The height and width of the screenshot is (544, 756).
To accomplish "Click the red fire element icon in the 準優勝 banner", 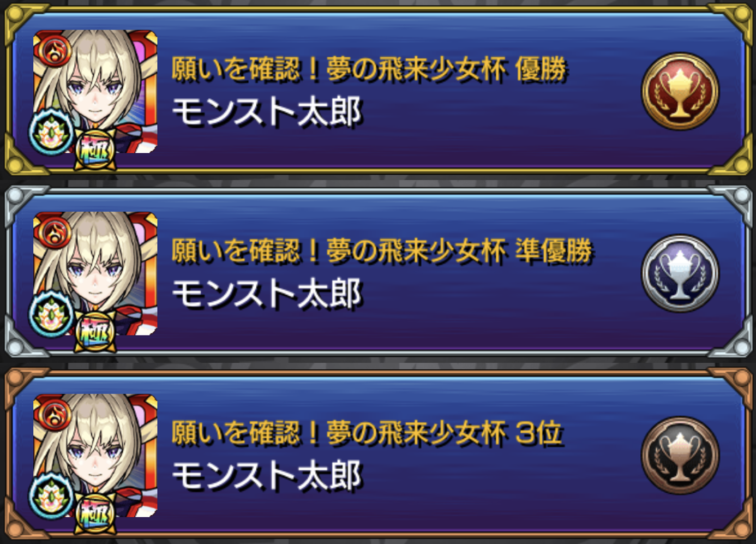I will tap(53, 233).
